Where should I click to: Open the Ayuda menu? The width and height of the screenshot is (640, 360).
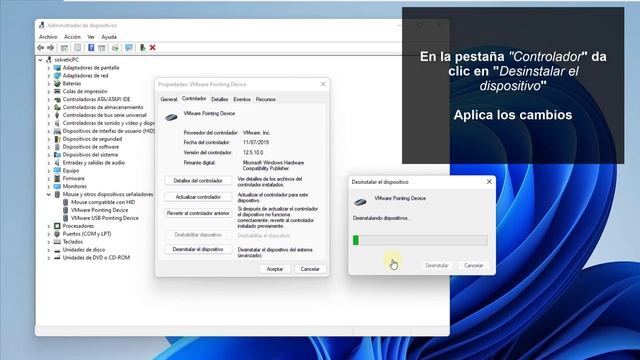click(x=109, y=37)
